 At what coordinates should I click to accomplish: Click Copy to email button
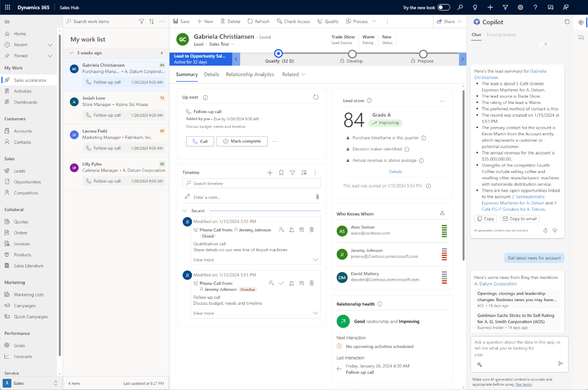[x=520, y=219]
